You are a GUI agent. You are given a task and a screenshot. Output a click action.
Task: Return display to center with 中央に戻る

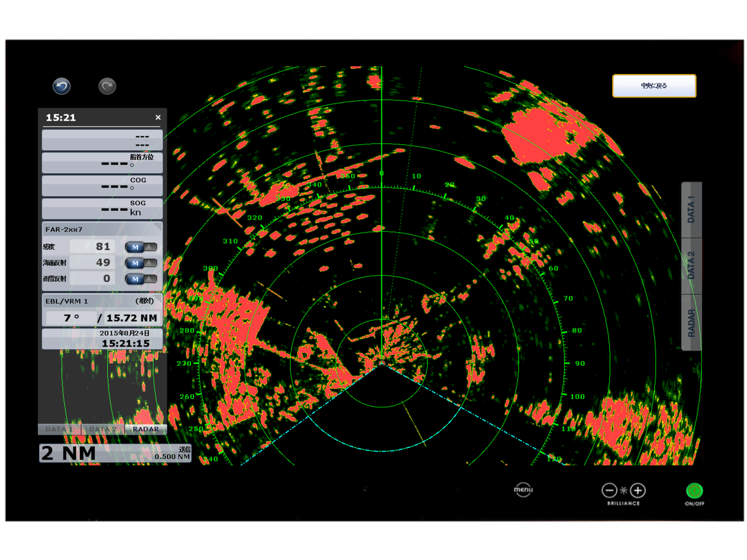coord(654,86)
